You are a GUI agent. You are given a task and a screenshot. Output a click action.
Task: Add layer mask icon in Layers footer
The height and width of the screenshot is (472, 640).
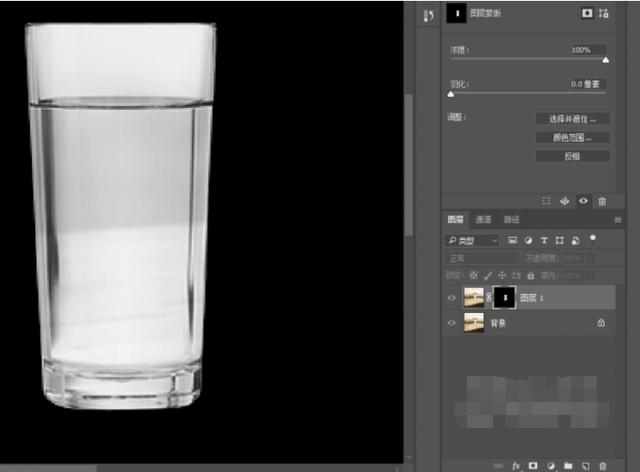533,466
